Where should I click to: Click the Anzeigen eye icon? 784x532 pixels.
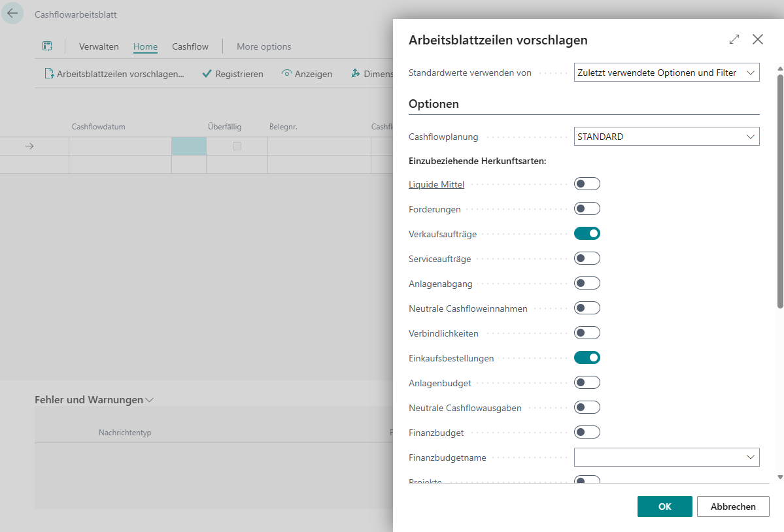tap(286, 74)
